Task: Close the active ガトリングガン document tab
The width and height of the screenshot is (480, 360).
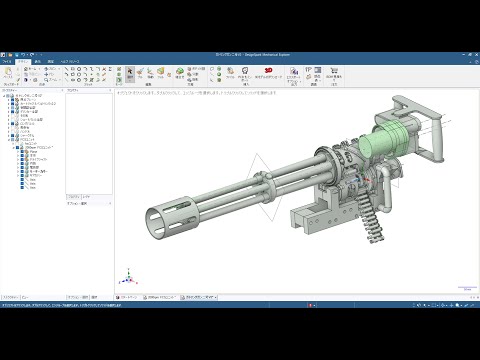Action: pyautogui.click(x=216, y=297)
